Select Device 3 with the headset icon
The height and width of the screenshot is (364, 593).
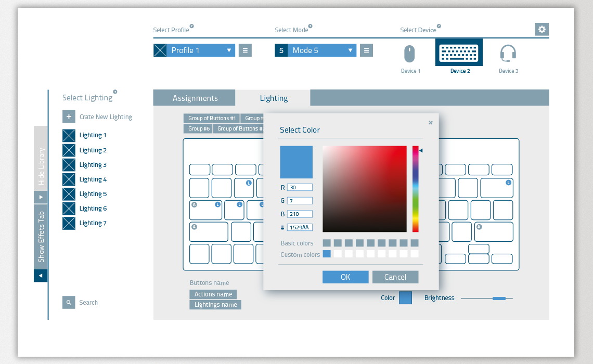click(x=508, y=54)
